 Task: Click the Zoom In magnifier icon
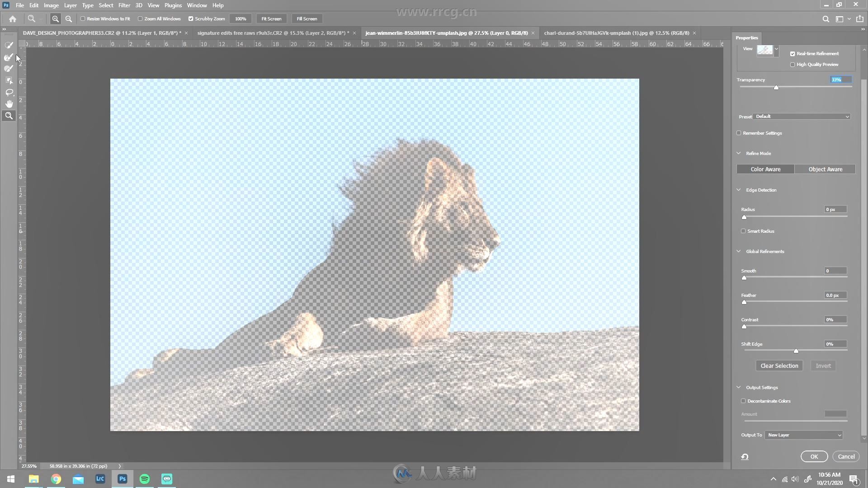(x=55, y=19)
